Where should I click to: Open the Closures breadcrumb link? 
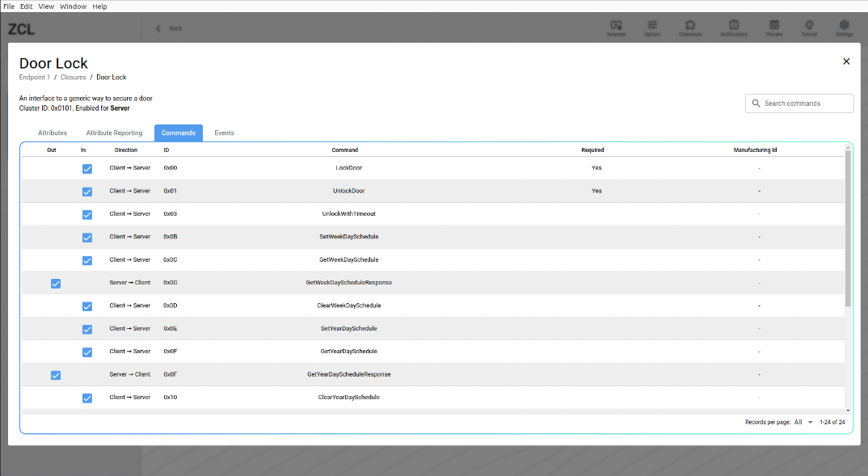pyautogui.click(x=73, y=77)
